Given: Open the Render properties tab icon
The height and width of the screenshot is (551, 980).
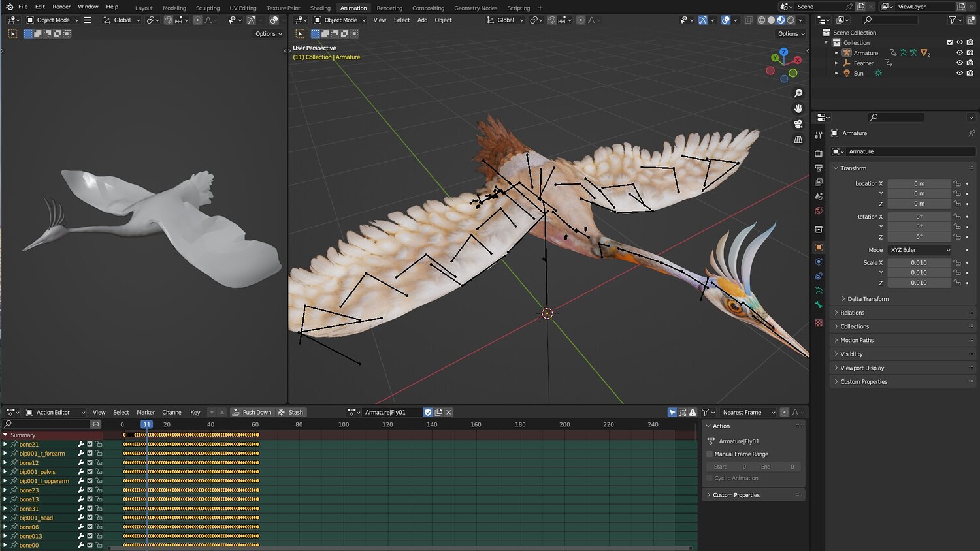Looking at the screenshot, I should pyautogui.click(x=819, y=153).
